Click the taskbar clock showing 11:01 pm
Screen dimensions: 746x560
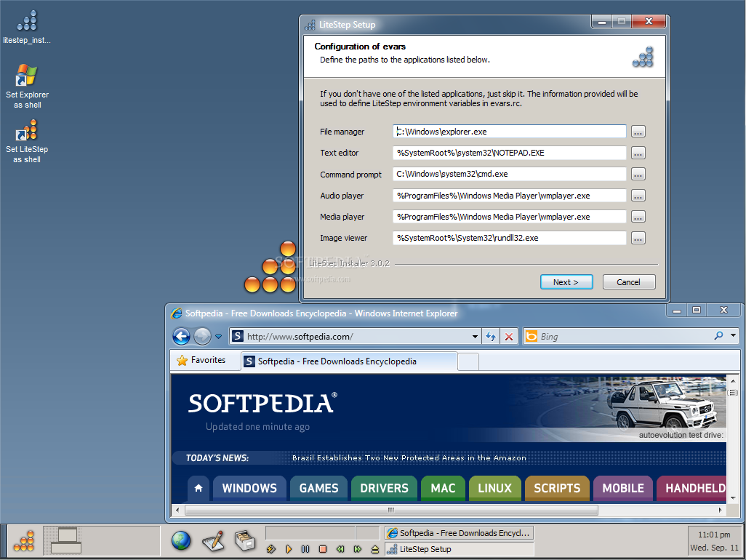pyautogui.click(x=714, y=541)
